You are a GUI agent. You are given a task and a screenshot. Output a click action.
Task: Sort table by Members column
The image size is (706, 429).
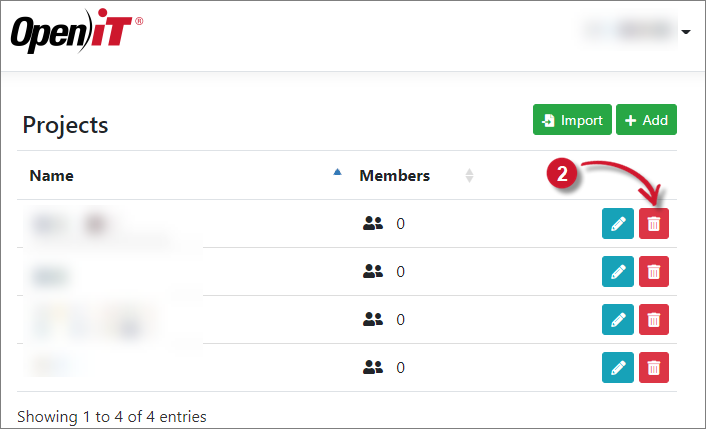395,176
